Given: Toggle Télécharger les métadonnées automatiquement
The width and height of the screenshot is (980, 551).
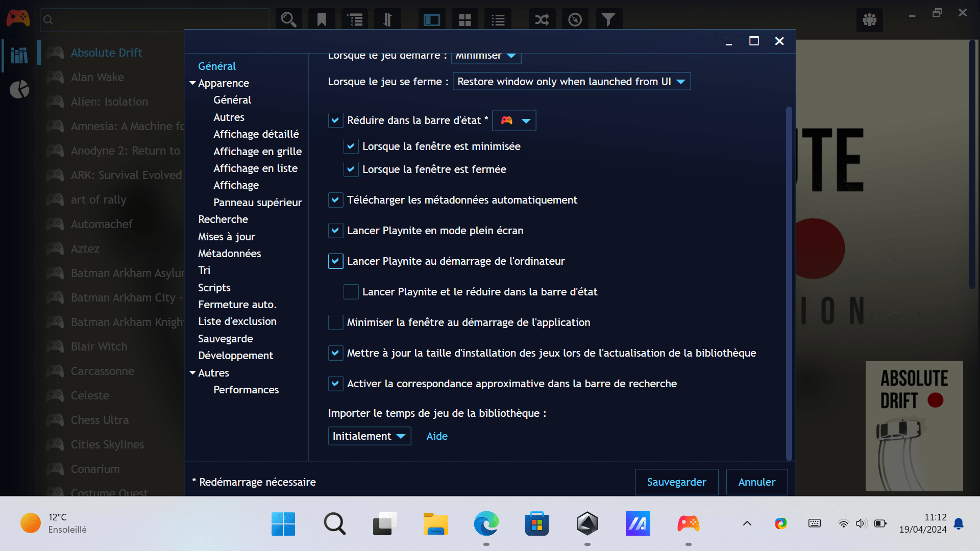Looking at the screenshot, I should 335,200.
